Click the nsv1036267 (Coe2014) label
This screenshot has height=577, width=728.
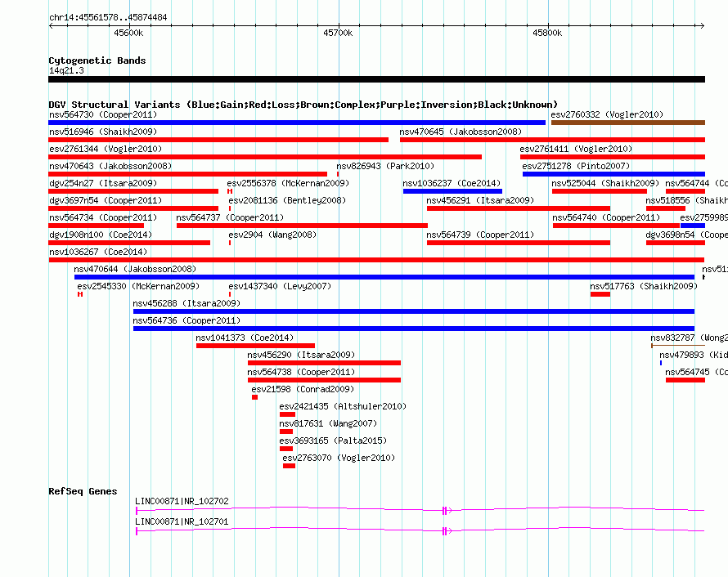(x=98, y=252)
